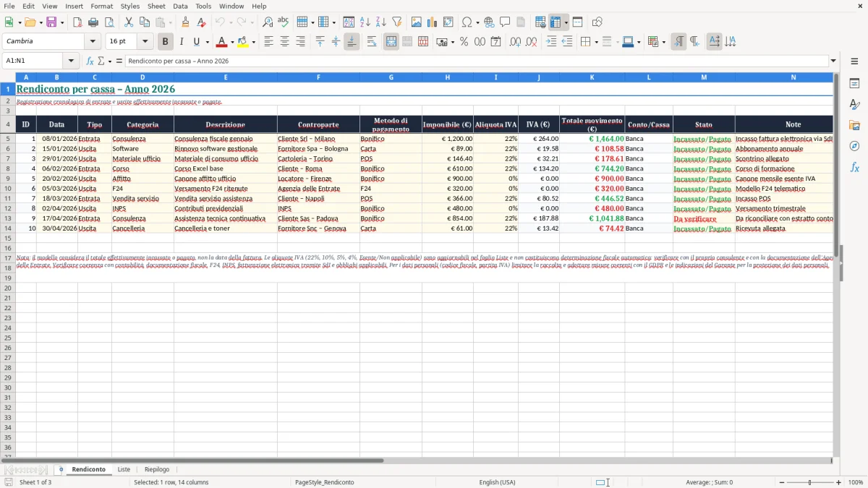Click PageStyle_Rendiconto in status bar
This screenshot has height=488, width=868.
click(324, 482)
